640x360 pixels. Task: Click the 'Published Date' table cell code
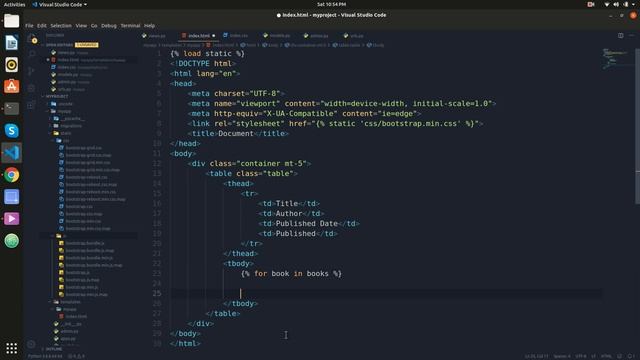click(x=309, y=224)
